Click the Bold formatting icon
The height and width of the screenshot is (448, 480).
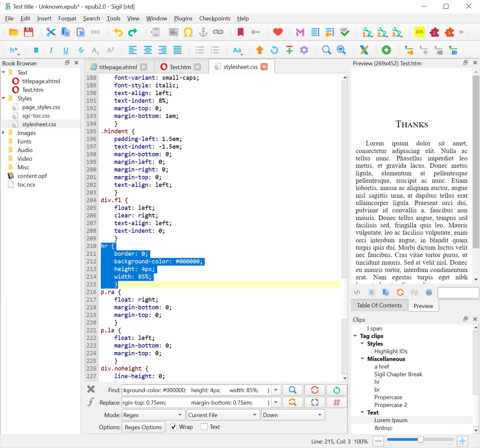[36, 50]
